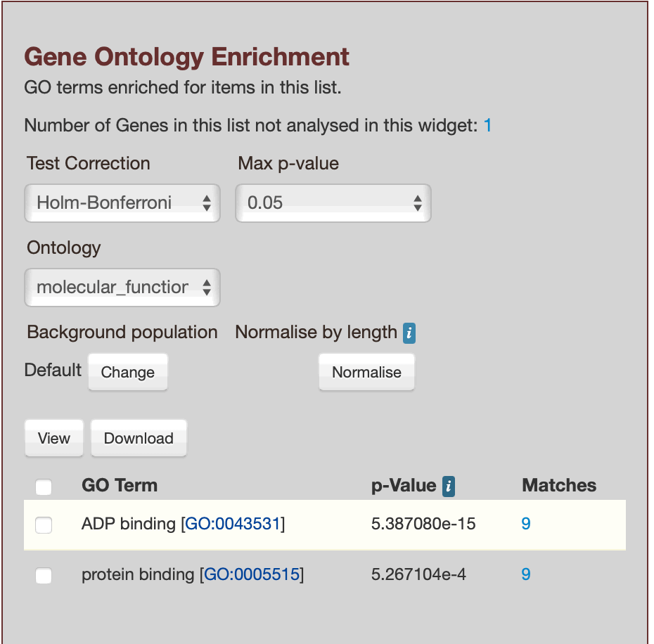Click info icon next to Normalise by length
Screen dimensions: 654x644
click(409, 333)
